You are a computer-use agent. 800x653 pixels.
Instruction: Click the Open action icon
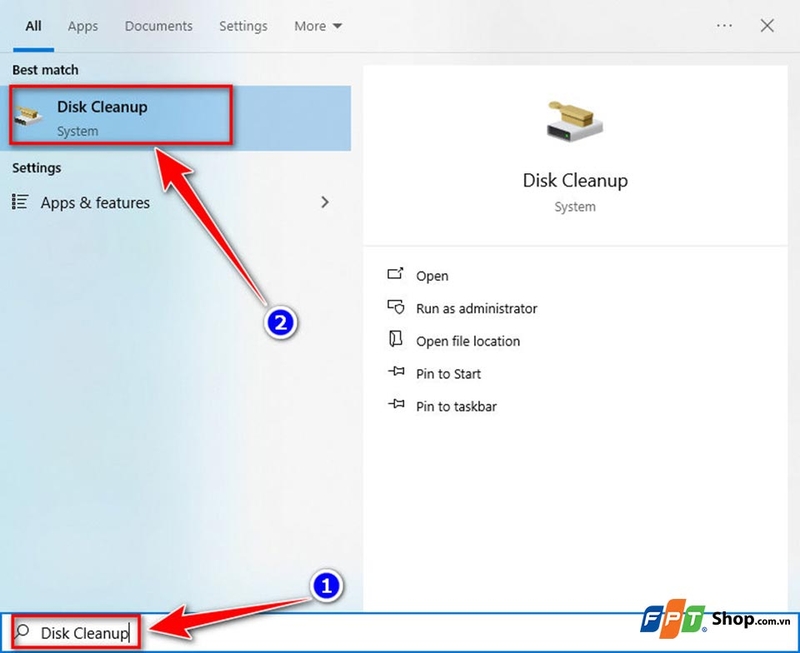click(x=395, y=274)
